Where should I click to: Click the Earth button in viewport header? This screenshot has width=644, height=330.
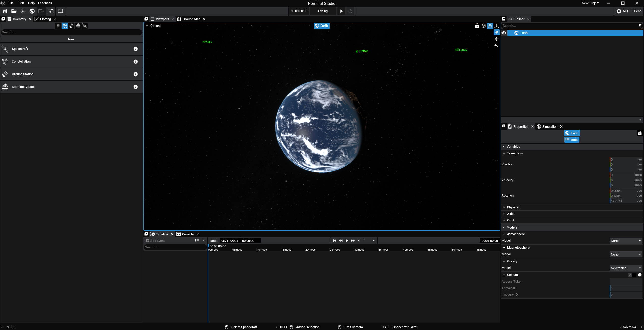322,26
